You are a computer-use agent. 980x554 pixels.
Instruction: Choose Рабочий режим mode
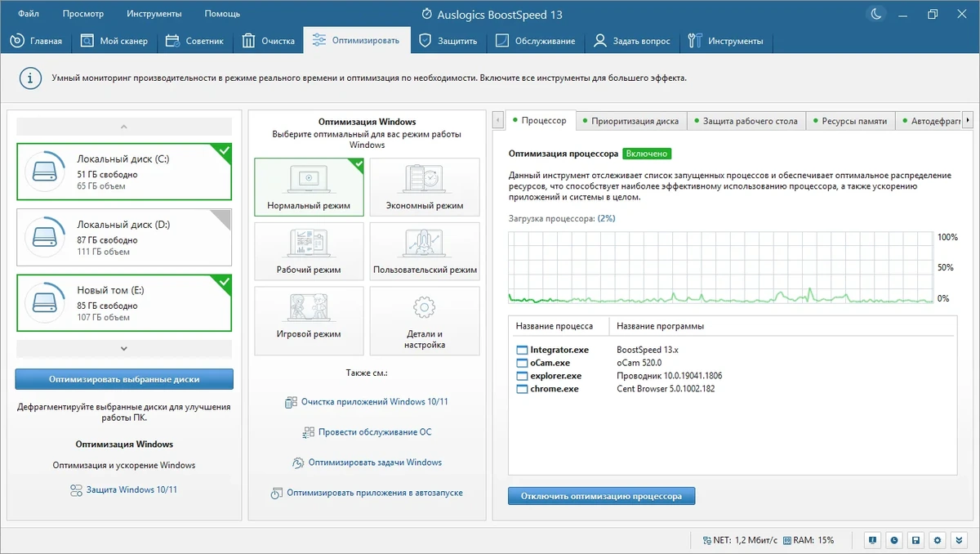[x=309, y=251]
